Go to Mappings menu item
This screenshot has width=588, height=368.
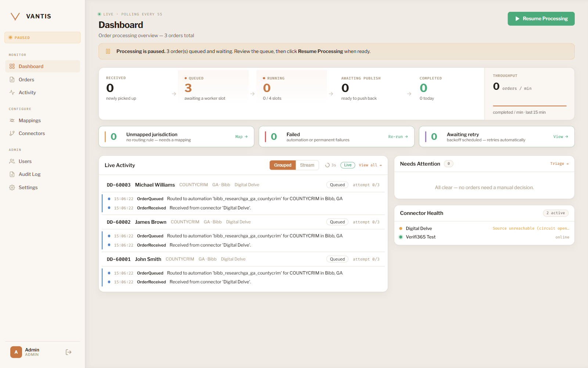pos(42,120)
